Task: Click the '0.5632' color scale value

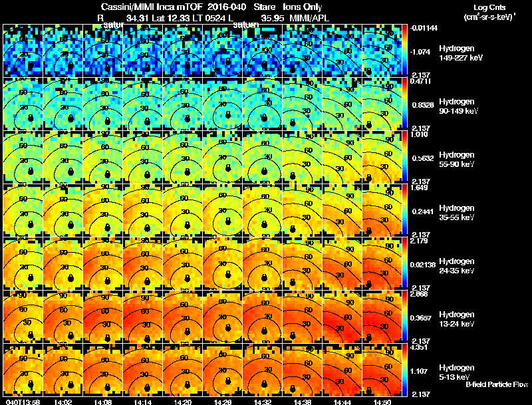Action: 423,158
